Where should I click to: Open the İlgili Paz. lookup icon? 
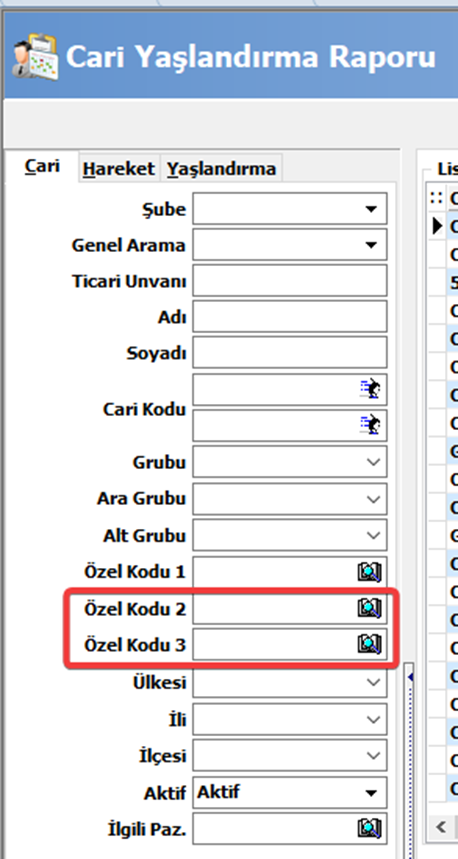369,828
